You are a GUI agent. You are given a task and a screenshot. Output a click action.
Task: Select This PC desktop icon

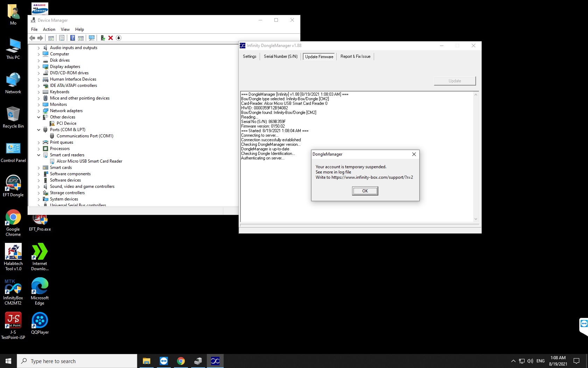13,49
